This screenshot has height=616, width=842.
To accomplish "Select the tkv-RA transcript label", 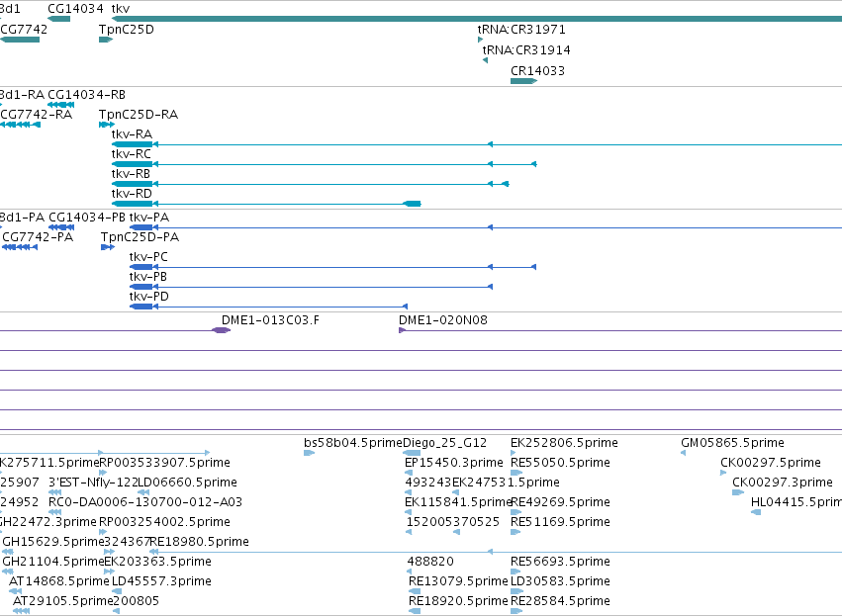I will click(132, 134).
